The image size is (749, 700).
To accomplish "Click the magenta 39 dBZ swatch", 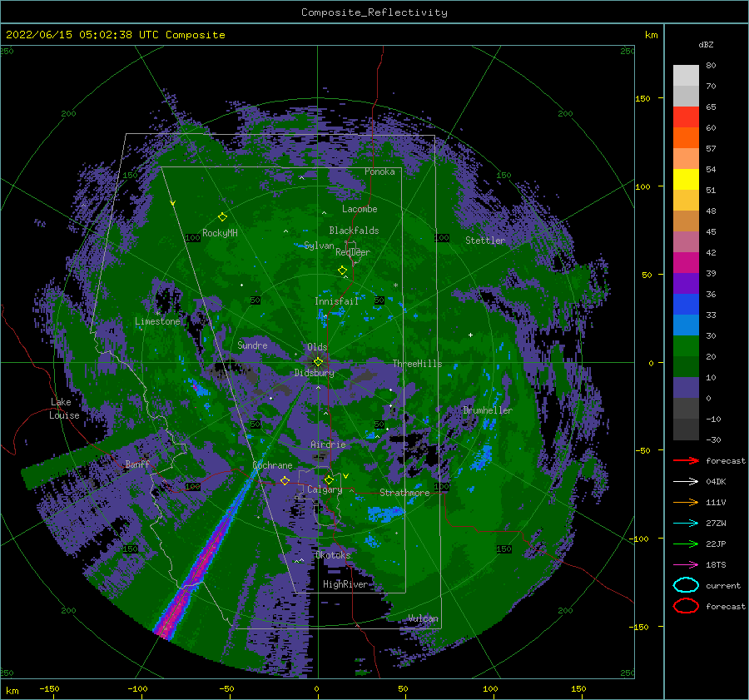I will [x=686, y=263].
